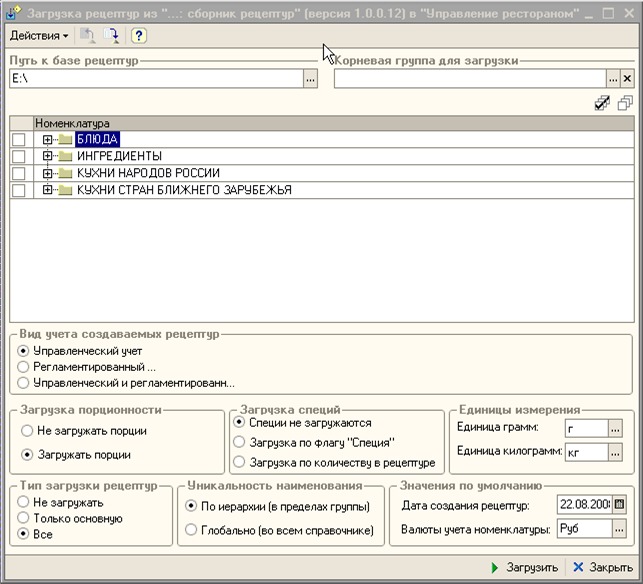Tick the checkbox for ИНГРЕДИЕНТЫ
Viewport: 643px width, 584px height.
[x=18, y=156]
